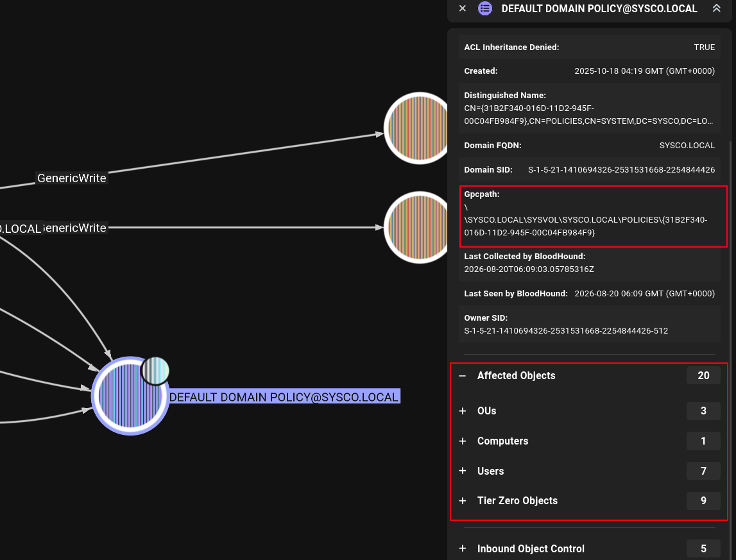The height and width of the screenshot is (560, 736).
Task: Click the upper GenericWrite edge label
Action: (x=72, y=178)
